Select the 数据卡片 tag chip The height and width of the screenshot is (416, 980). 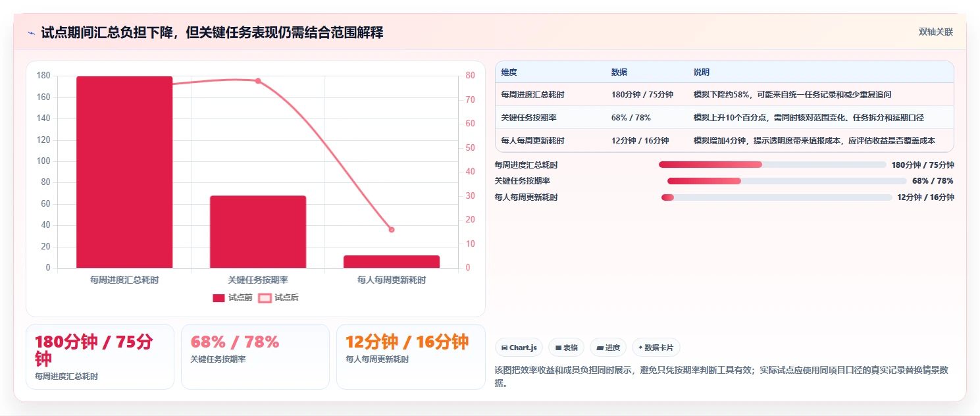coord(656,348)
